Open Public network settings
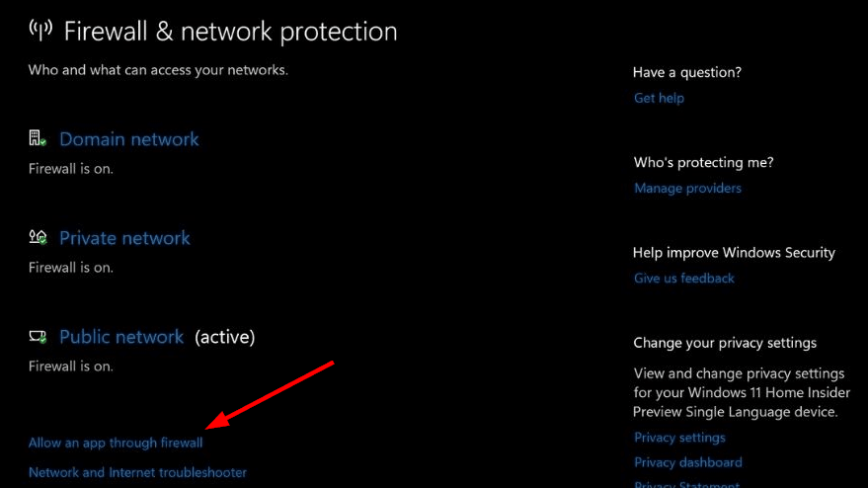 [x=121, y=337]
